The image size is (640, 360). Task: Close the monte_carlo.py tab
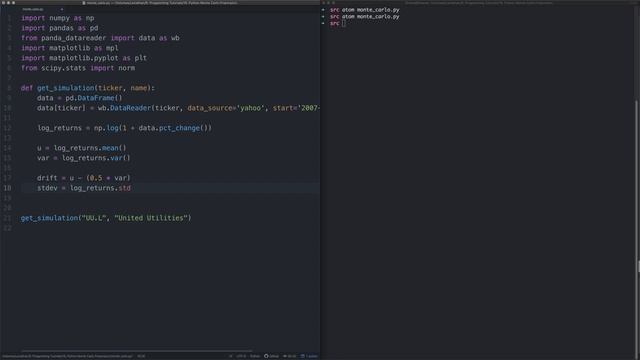click(x=62, y=9)
